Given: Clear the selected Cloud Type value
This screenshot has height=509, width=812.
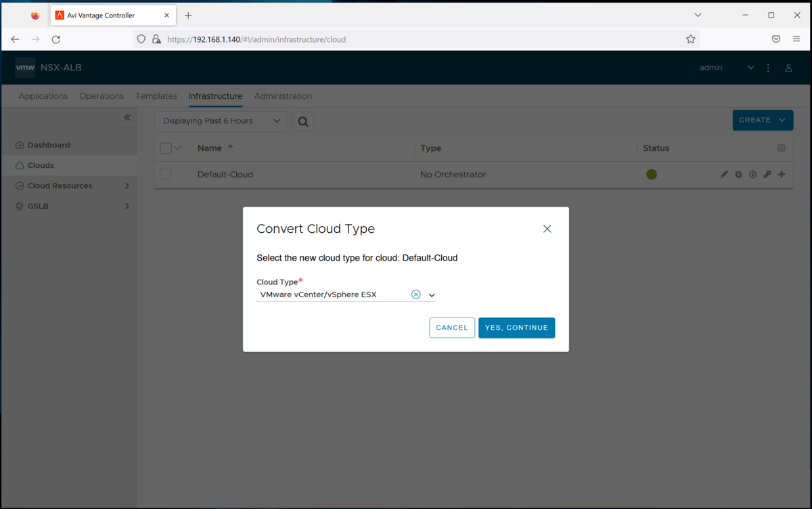Looking at the screenshot, I should [x=415, y=294].
